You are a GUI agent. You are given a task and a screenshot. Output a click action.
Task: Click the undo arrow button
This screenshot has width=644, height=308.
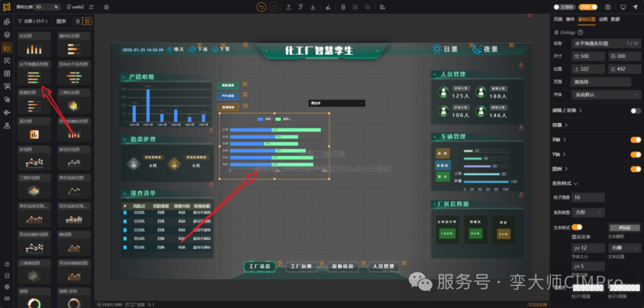261,7
